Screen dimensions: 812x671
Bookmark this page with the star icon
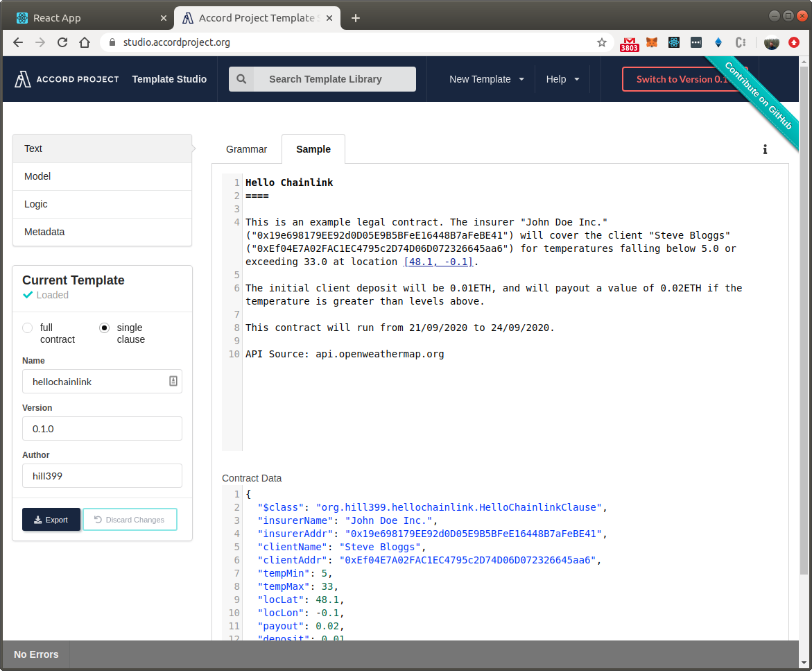coord(602,42)
